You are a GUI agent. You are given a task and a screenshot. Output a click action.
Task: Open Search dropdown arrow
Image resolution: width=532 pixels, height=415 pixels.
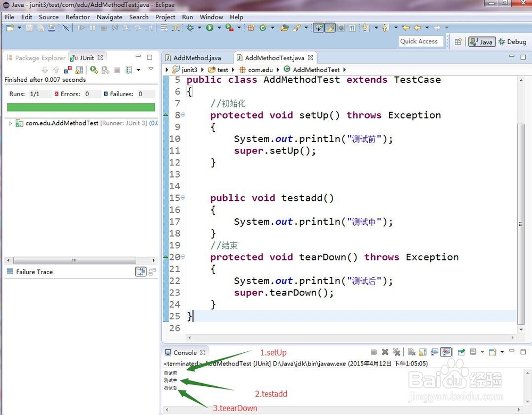pyautogui.click(x=306, y=28)
